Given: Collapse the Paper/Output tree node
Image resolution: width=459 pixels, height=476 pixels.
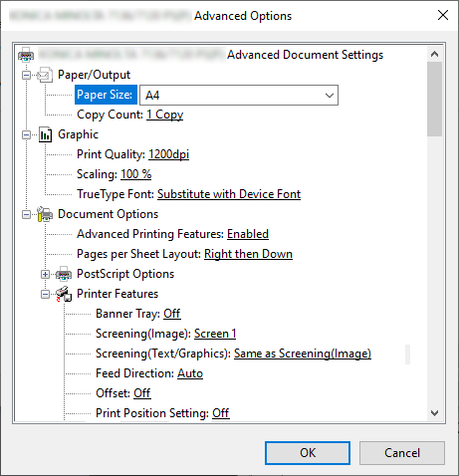Looking at the screenshot, I should point(26,75).
